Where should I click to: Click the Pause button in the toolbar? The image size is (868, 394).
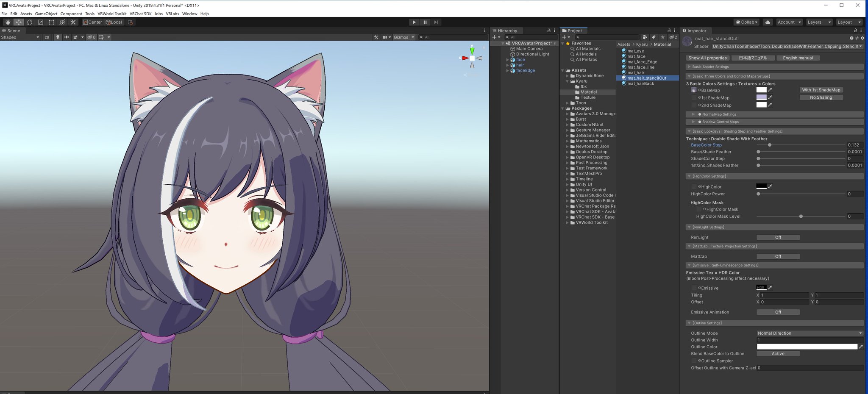tap(425, 22)
